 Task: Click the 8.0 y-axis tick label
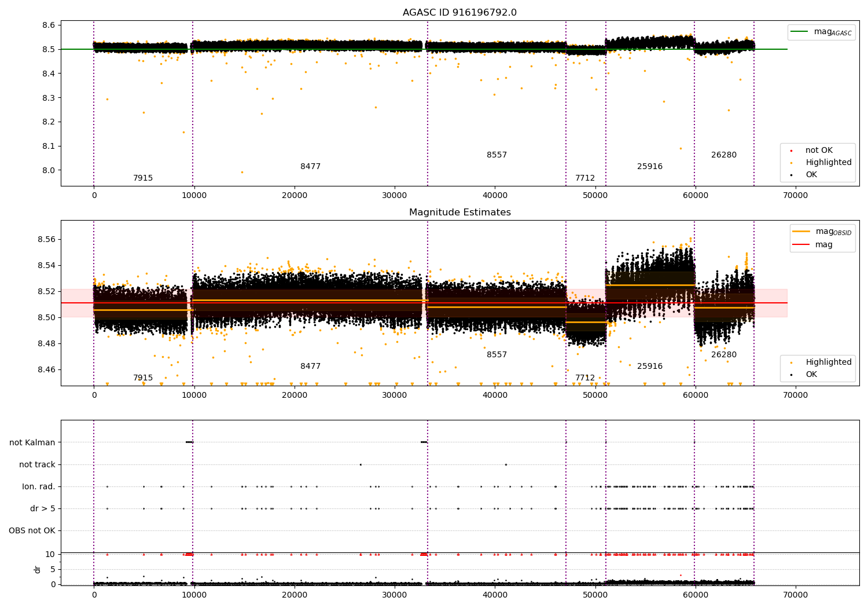(x=49, y=171)
